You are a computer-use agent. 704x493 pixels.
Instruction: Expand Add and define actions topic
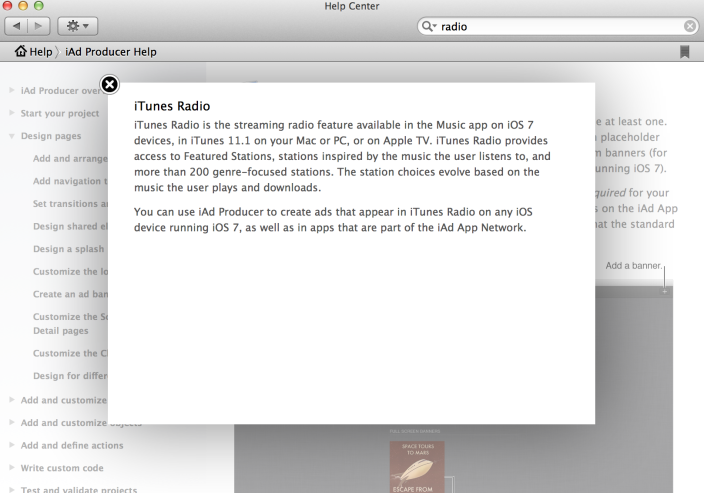(x=12, y=445)
